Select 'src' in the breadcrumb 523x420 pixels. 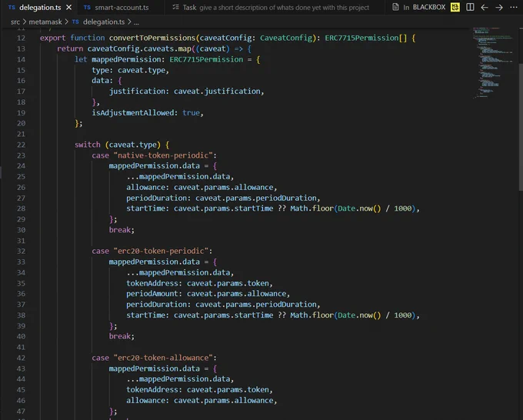pos(15,22)
